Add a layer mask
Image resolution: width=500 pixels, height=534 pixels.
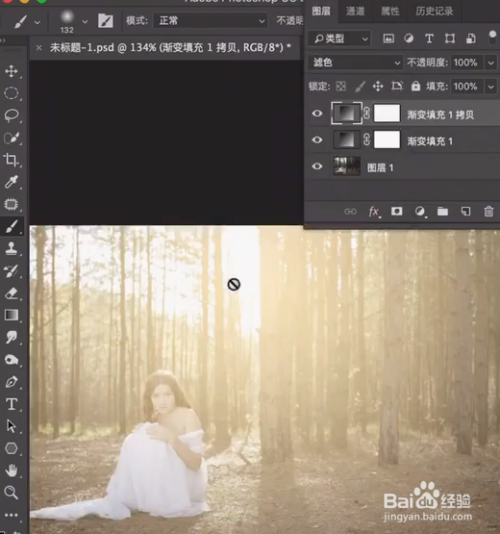396,211
